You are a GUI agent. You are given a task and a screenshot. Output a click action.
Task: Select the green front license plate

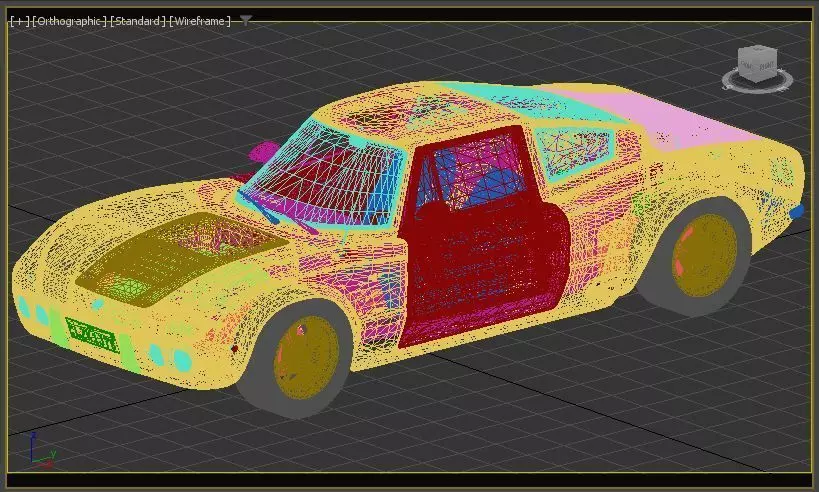[92, 335]
